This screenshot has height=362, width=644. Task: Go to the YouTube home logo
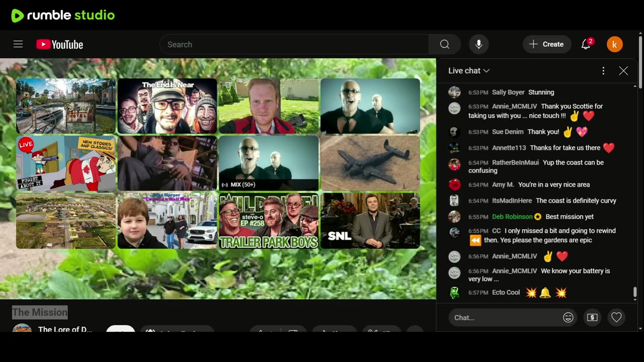coord(59,45)
